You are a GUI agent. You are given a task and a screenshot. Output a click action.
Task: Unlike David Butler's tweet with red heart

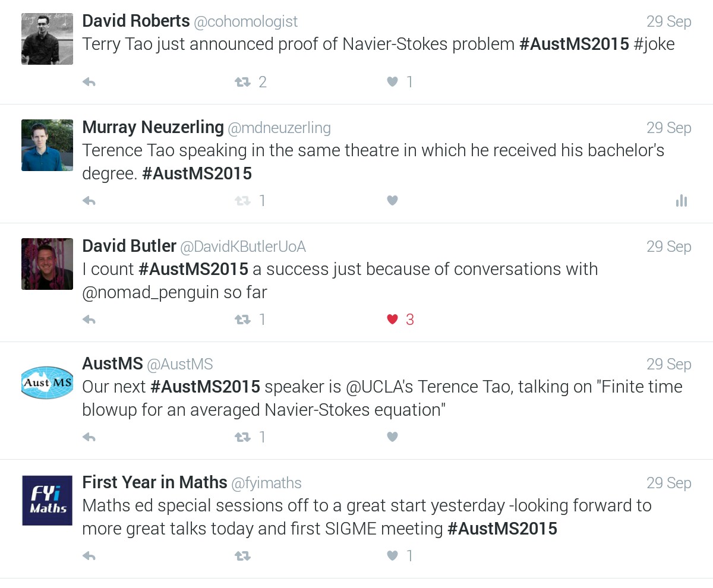tap(392, 320)
